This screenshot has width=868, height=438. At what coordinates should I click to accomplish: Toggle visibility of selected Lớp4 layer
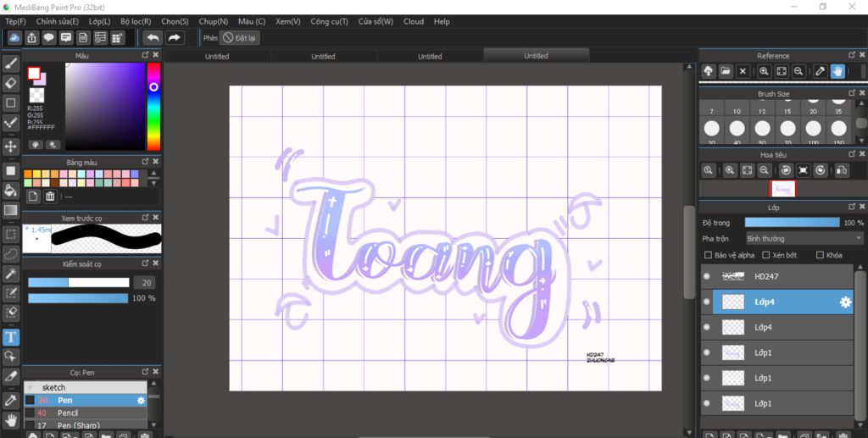[x=706, y=302]
